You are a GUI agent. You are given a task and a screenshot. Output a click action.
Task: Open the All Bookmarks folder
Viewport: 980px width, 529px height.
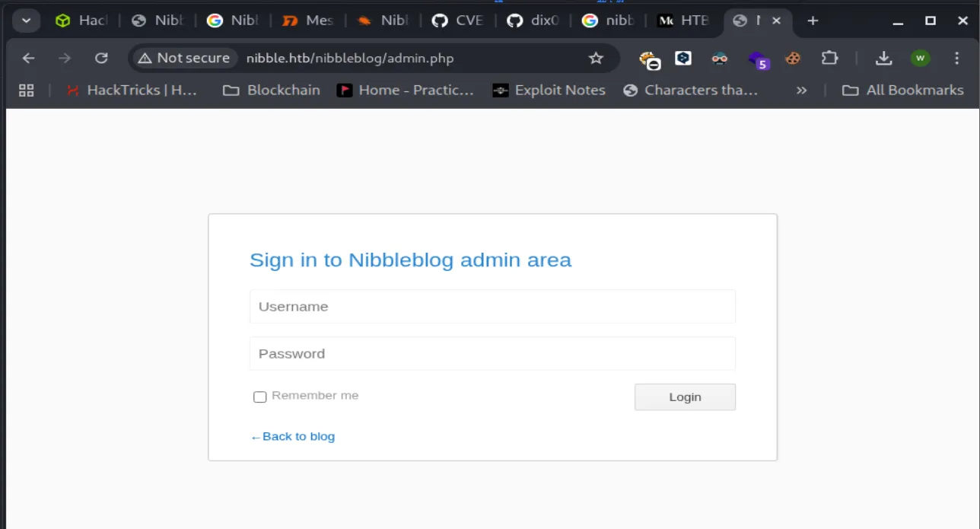point(903,91)
